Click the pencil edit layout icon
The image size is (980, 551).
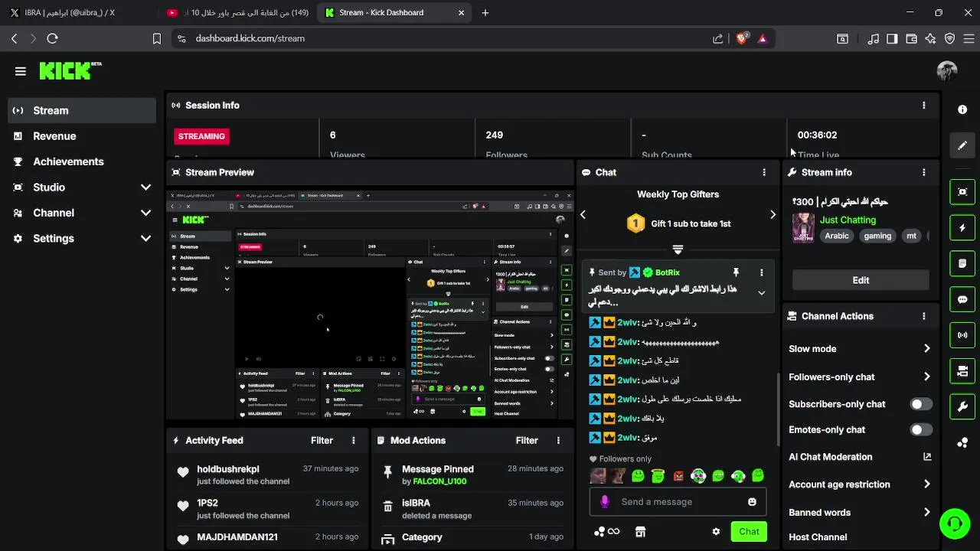pos(962,145)
